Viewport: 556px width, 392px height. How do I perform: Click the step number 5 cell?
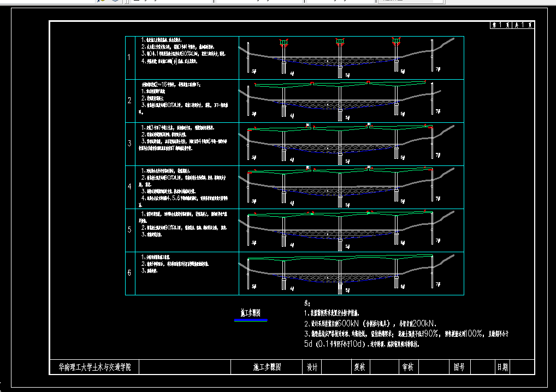click(130, 230)
